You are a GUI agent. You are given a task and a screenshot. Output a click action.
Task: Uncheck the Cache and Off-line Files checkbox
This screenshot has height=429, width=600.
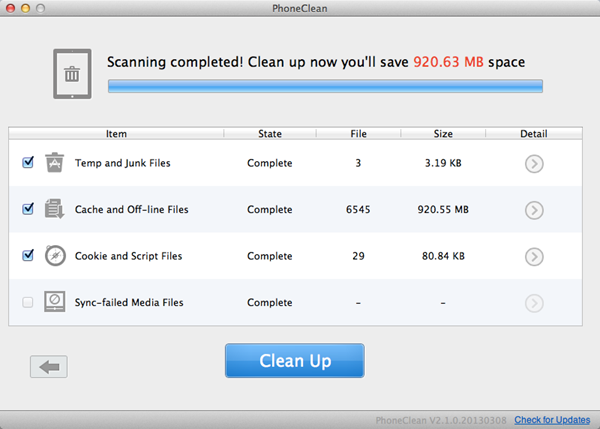(28, 209)
